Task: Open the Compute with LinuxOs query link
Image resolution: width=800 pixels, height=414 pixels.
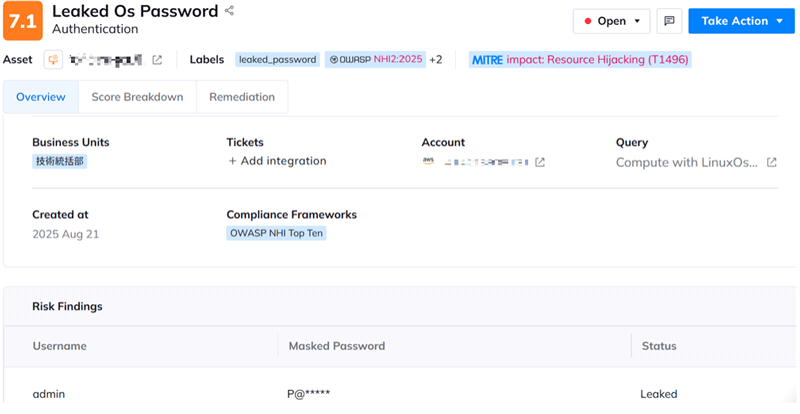Action: pos(686,162)
